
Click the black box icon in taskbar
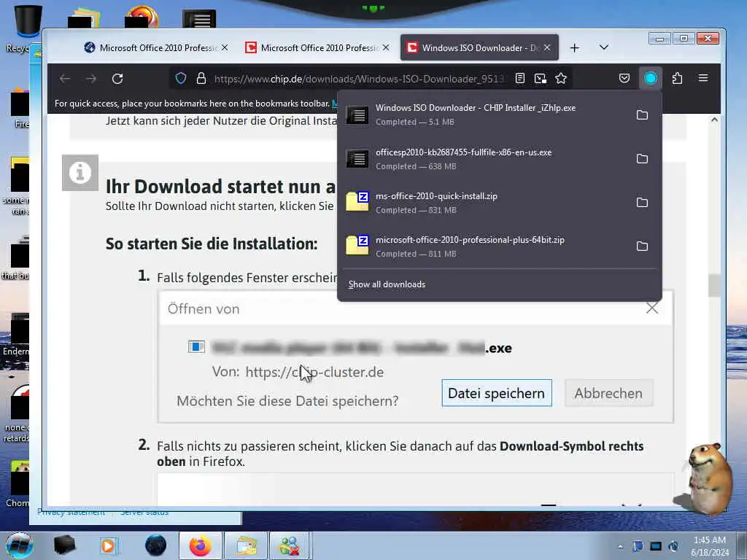click(x=64, y=545)
